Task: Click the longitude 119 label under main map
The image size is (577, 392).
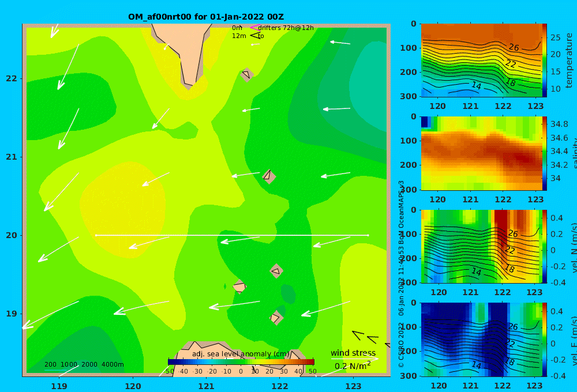Action: click(59, 386)
